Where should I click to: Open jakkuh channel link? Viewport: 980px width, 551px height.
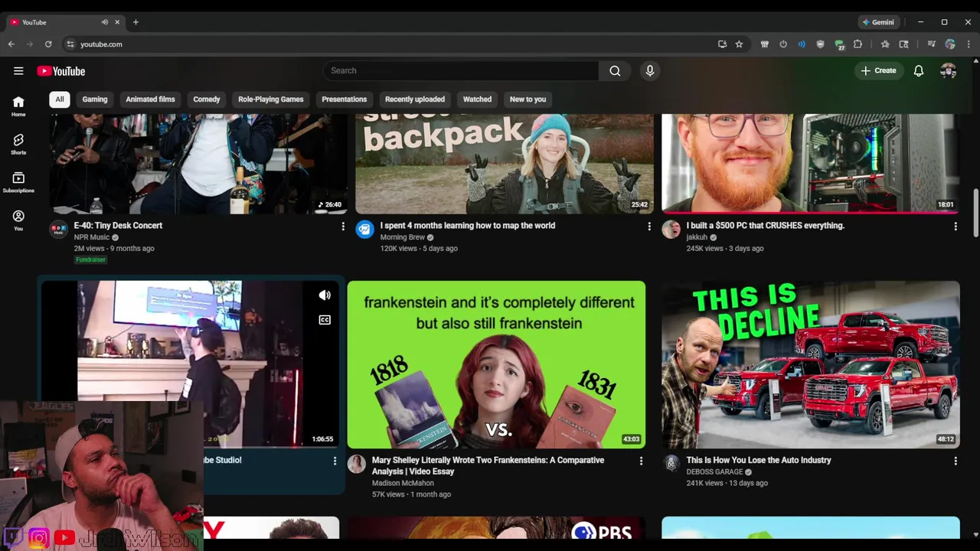[x=697, y=237]
